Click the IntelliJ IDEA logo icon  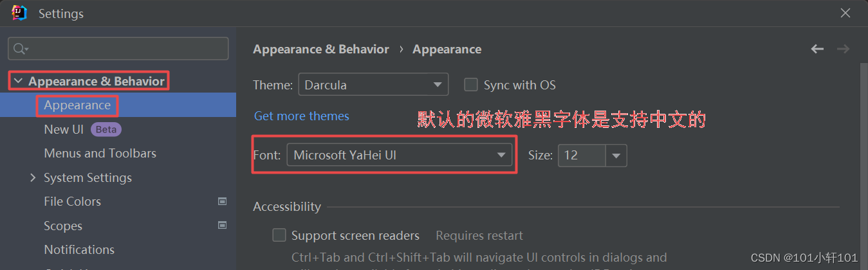19,13
